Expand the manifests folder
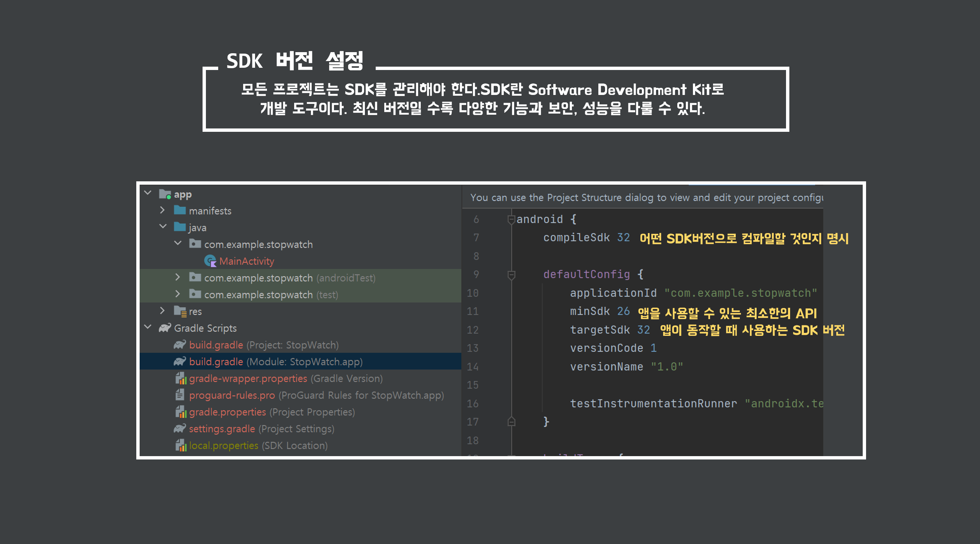Screen dimensions: 980x544 coord(162,210)
